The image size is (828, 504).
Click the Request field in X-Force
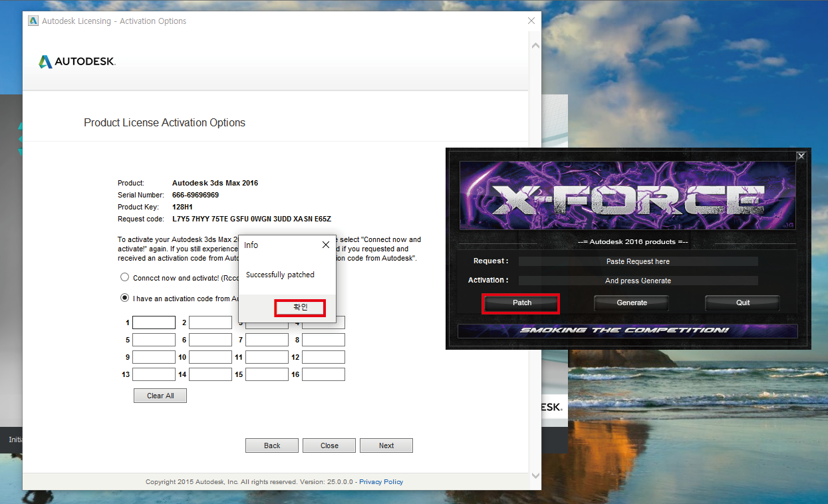(x=638, y=262)
